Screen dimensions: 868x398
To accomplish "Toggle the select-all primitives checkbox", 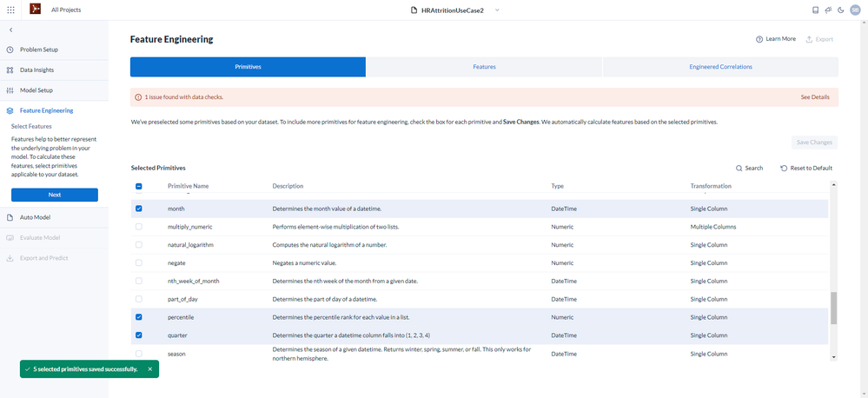I will (x=139, y=187).
